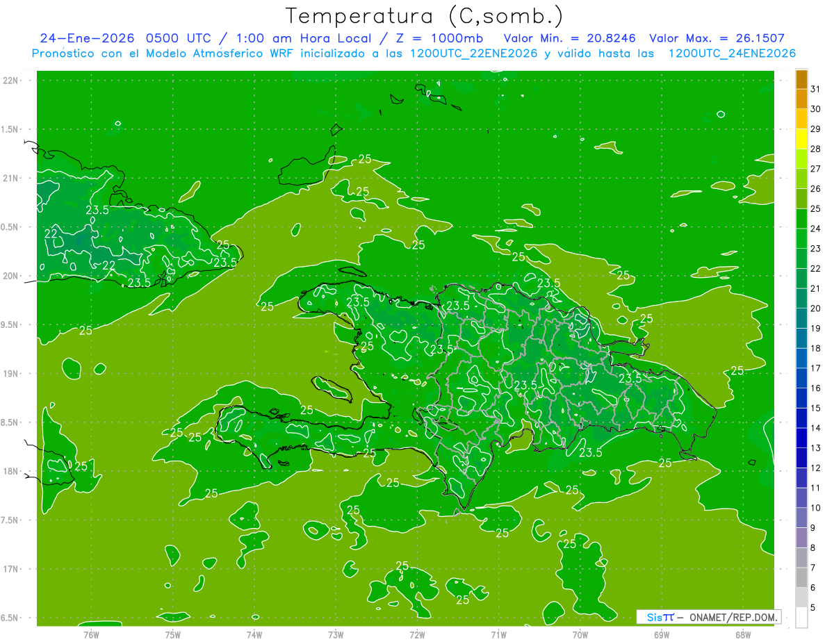Click the 8.5N latitude axis label
This screenshot has height=644, width=834.
point(10,423)
